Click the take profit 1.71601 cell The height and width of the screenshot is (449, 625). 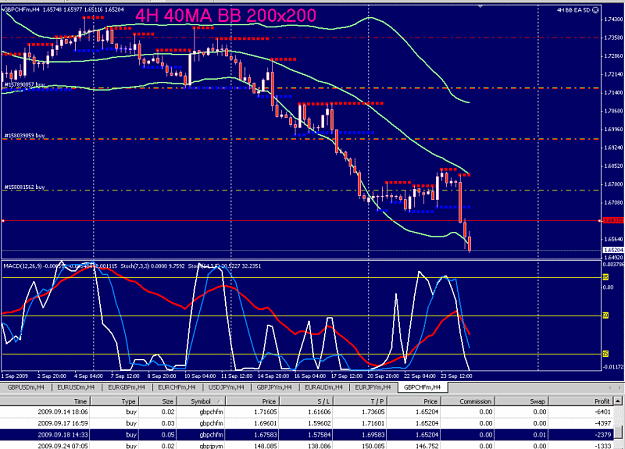[x=373, y=423]
